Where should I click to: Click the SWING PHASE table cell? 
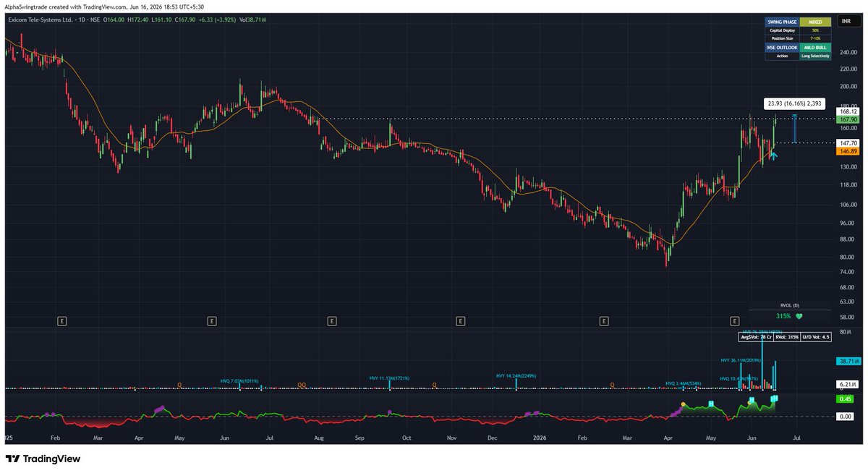point(781,22)
